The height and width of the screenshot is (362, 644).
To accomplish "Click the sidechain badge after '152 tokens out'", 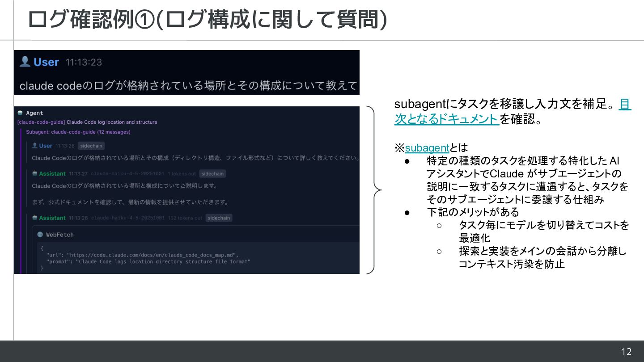I will pos(219,218).
